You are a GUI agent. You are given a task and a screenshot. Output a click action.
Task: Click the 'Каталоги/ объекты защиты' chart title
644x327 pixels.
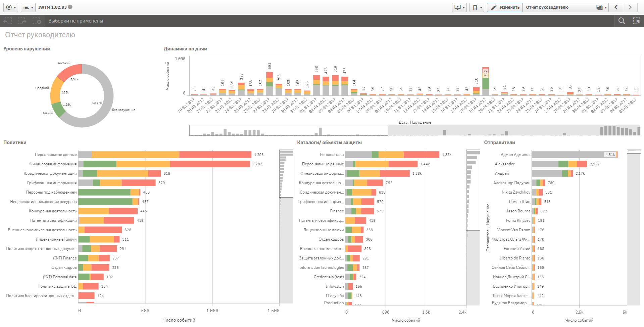329,142
